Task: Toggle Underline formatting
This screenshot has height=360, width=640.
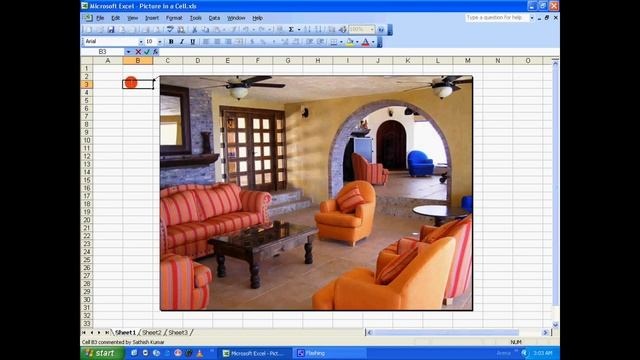Action: (193, 42)
